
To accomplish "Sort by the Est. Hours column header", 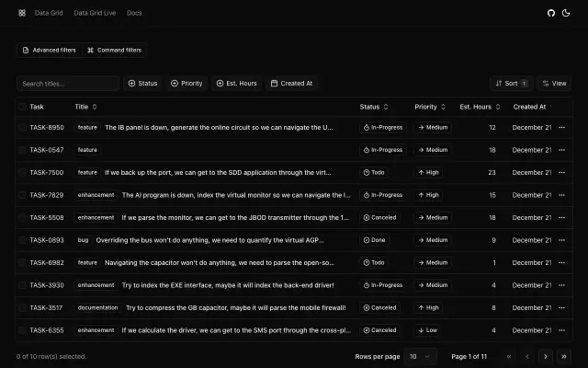I will point(480,107).
